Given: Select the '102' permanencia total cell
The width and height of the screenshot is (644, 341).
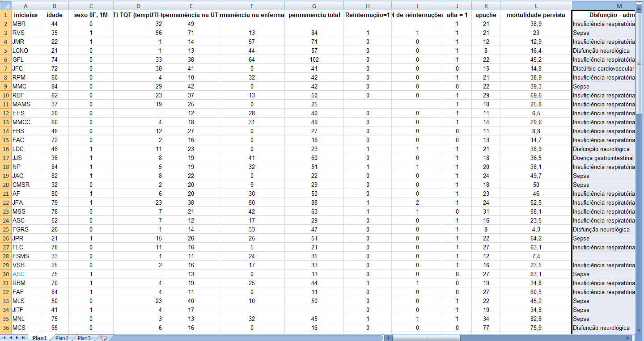Looking at the screenshot, I should [314, 59].
